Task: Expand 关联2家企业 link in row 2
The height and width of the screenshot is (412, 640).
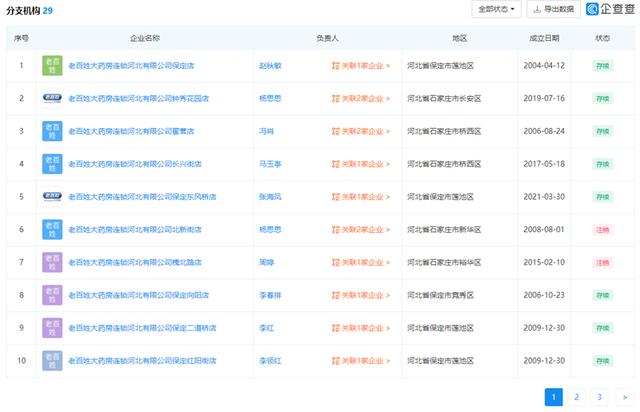Action: 361,98
